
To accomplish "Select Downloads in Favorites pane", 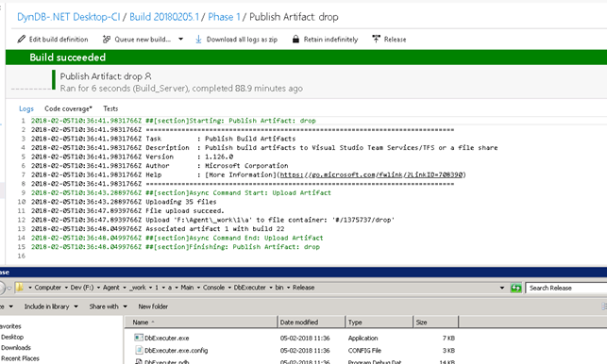I will click(16, 347).
